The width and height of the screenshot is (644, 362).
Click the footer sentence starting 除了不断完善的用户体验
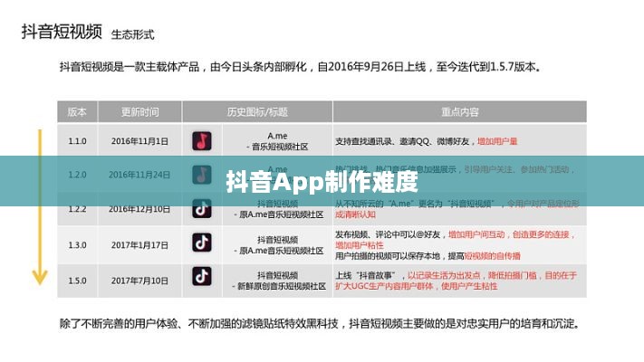(x=321, y=324)
